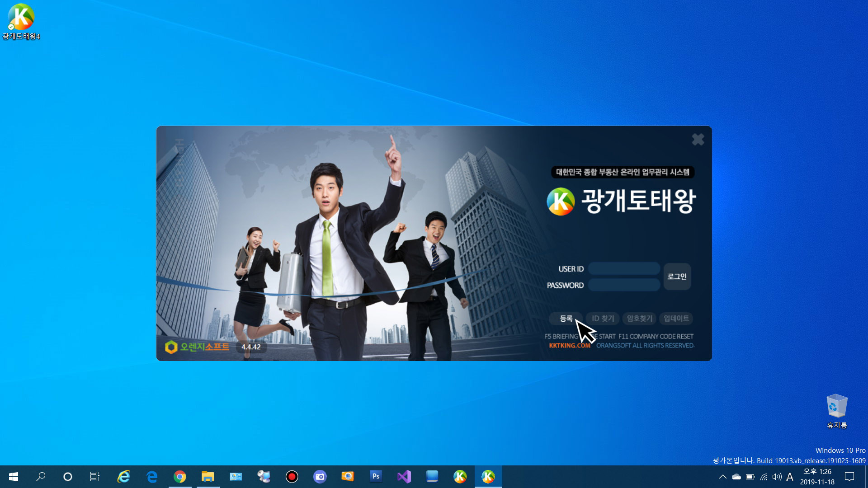Click 암호찾기 password recovery button
The height and width of the screenshot is (488, 868).
click(640, 319)
